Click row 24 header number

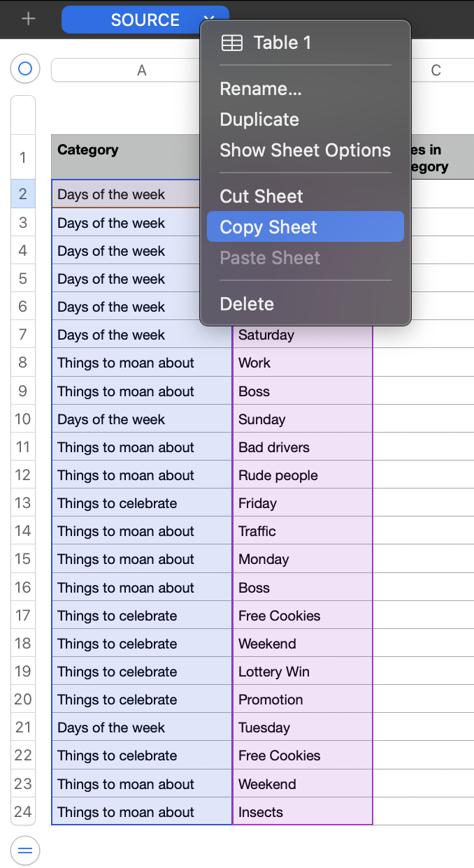click(x=23, y=812)
